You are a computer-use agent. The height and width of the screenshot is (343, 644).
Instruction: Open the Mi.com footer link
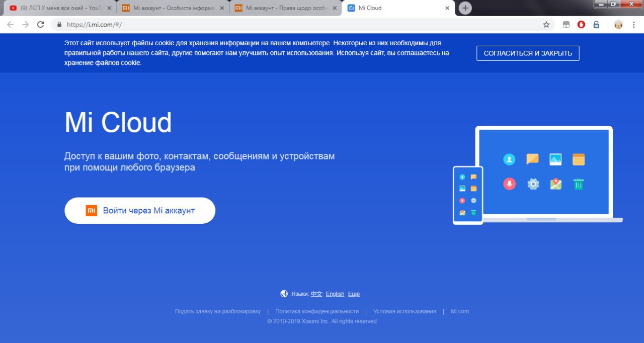pos(460,311)
